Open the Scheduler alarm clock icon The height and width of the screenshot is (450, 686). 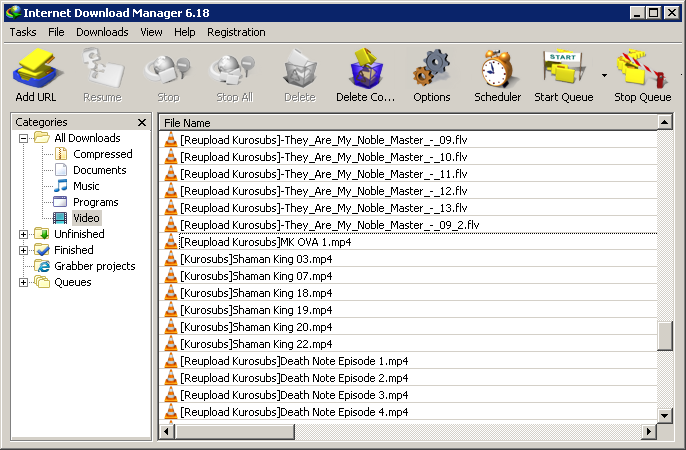497,69
